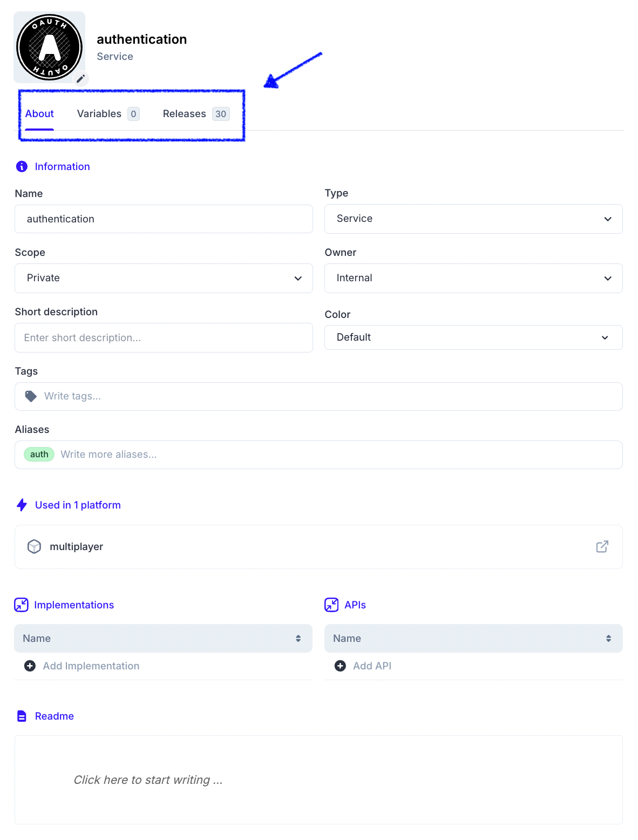Screen dimensions: 638x840
Task: Open the multiplayer platform row
Action: pos(318,547)
